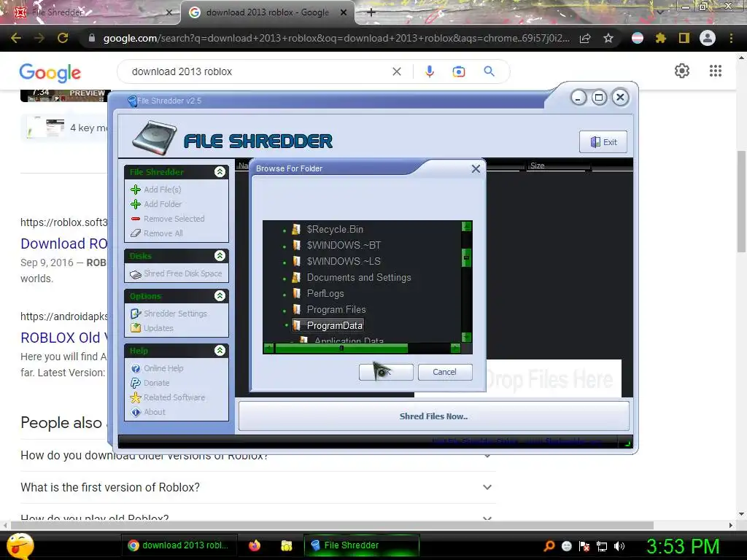Open the Download ROBLOX result link
Image resolution: width=747 pixels, height=560 pixels.
64,244
